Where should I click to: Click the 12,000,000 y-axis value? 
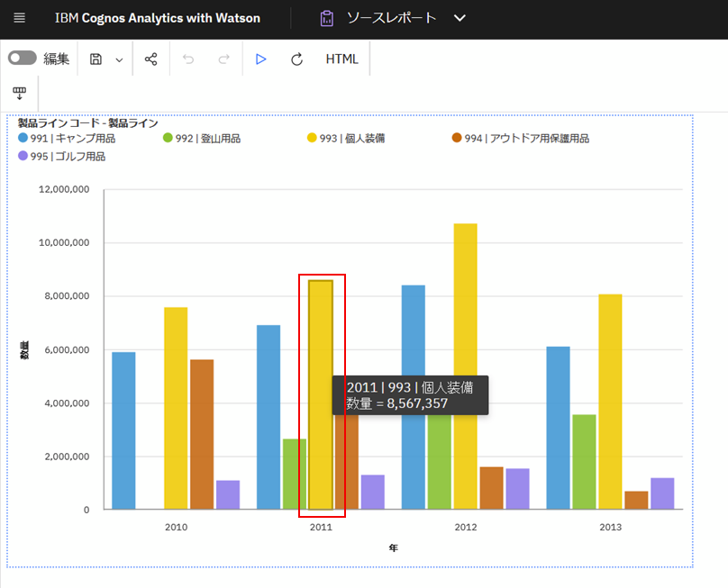pyautogui.click(x=64, y=189)
